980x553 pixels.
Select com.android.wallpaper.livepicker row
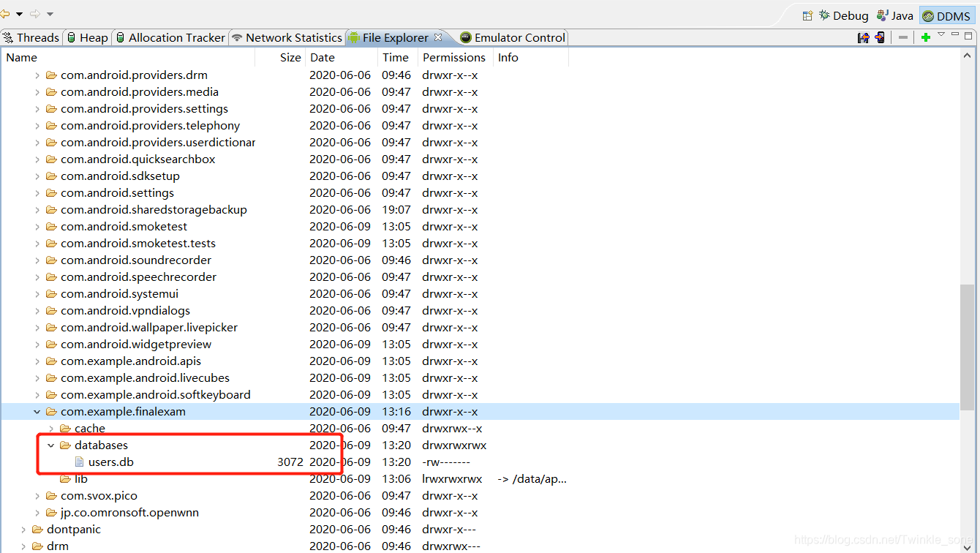point(480,328)
